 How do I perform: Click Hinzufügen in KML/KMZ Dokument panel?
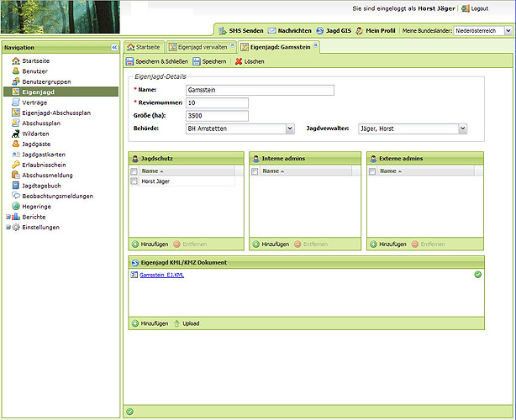[150, 323]
